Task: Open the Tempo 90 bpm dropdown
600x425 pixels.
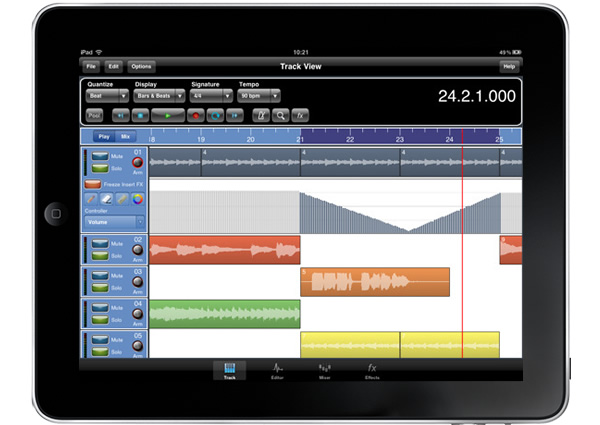Action: 259,96
